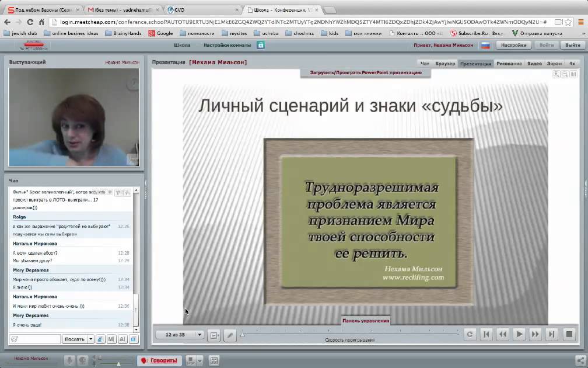Click the speaker webcam video thumbnail
This screenshot has width=588, height=368.
pyautogui.click(x=74, y=117)
